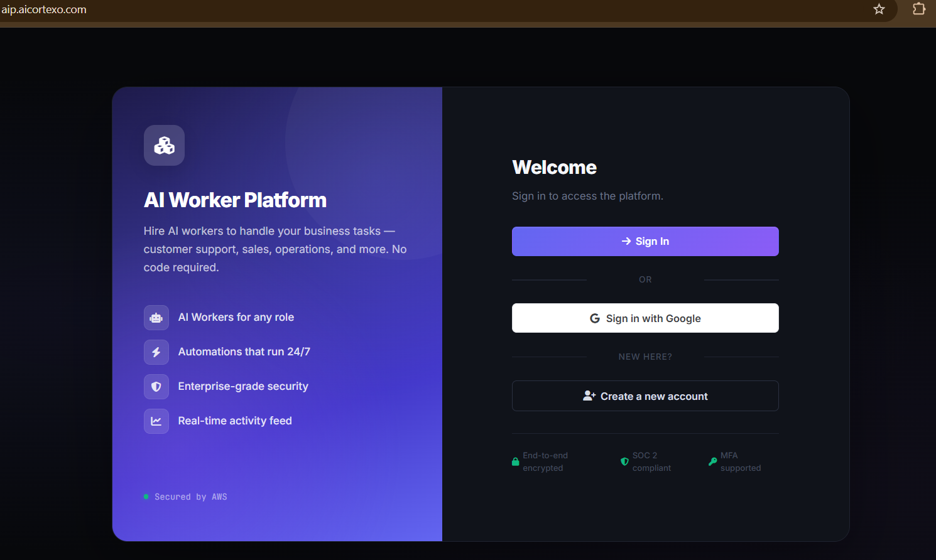The image size is (936, 560).
Task: Click 'MFA supported' label
Action: (741, 461)
